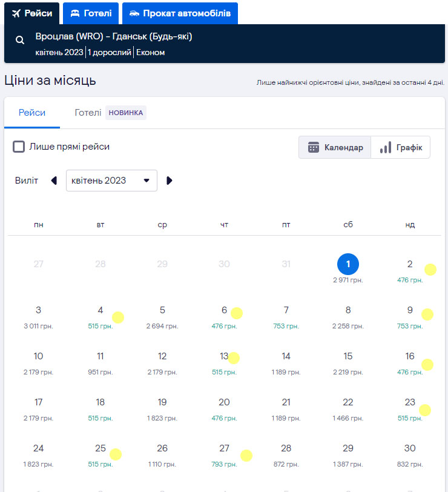Pick April 26 priced 1 110 грн.

point(162,455)
